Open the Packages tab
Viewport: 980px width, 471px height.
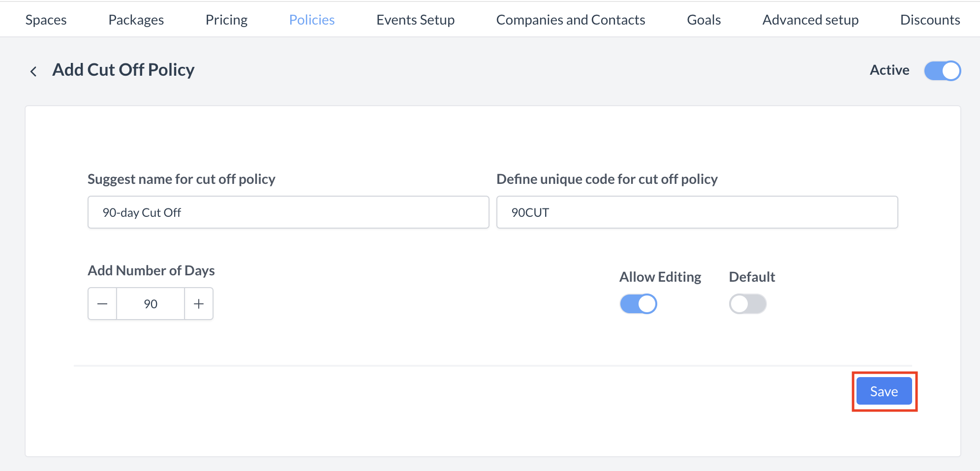pyautogui.click(x=136, y=20)
